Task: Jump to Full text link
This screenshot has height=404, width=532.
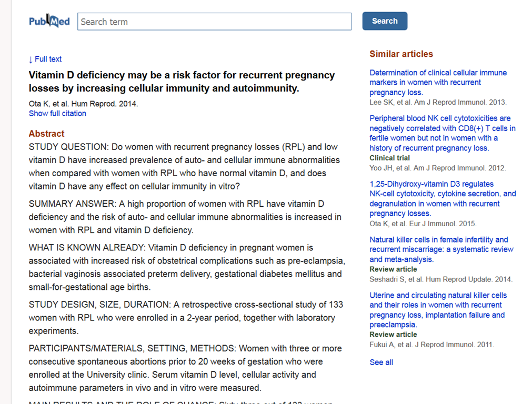Action: [x=45, y=59]
